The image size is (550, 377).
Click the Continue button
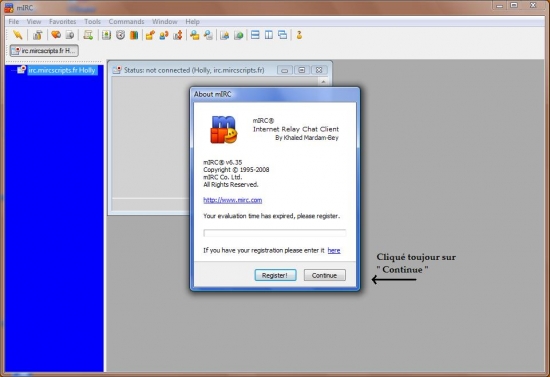[324, 275]
